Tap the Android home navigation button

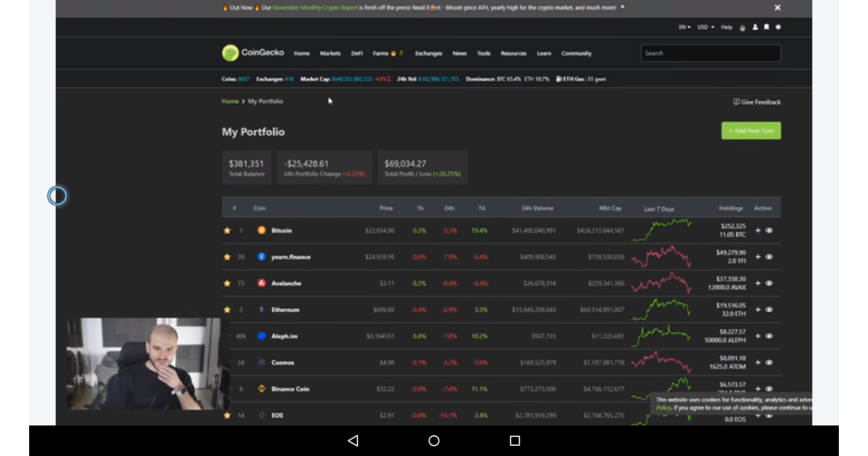click(x=434, y=440)
